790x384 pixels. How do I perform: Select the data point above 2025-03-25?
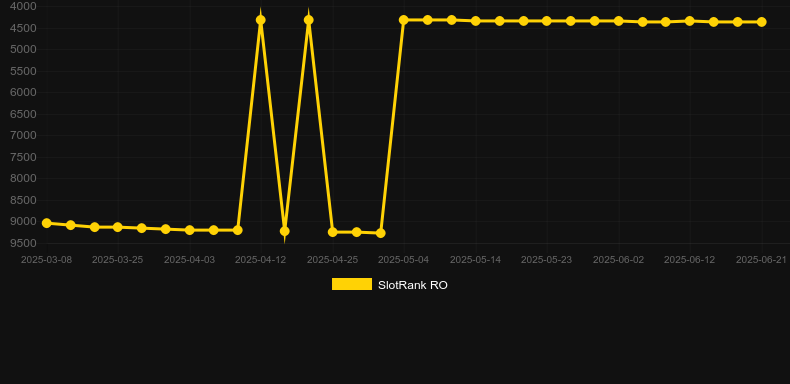coord(118,227)
